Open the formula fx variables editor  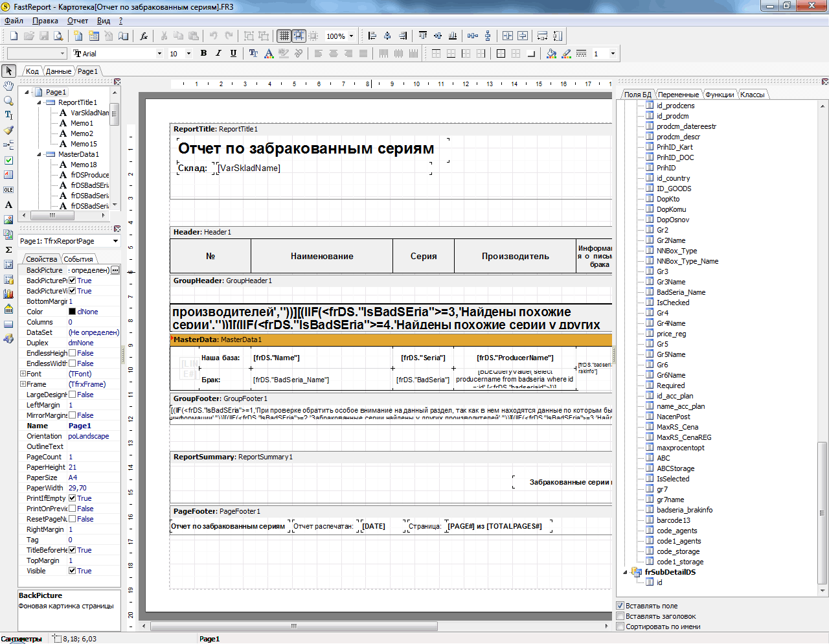coord(144,36)
